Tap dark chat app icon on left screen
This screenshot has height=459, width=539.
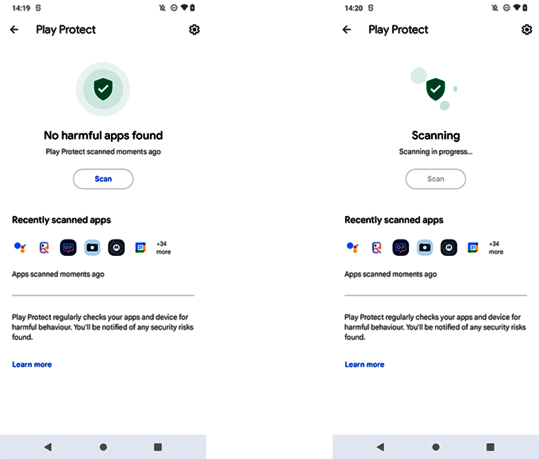click(x=68, y=248)
